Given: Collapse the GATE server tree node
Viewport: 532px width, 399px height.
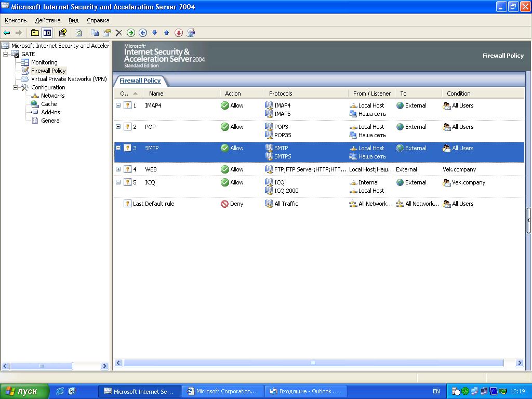Looking at the screenshot, I should pos(6,54).
